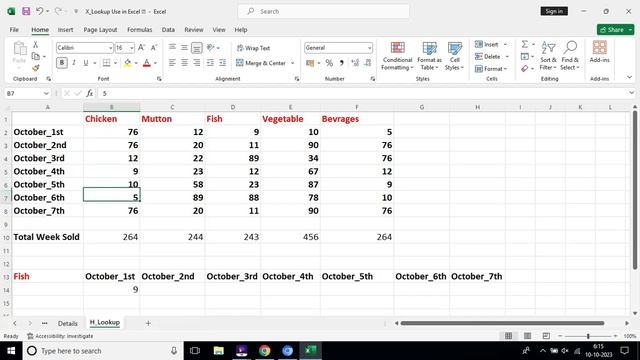
Task: Open the Formulas tab
Action: tap(140, 30)
